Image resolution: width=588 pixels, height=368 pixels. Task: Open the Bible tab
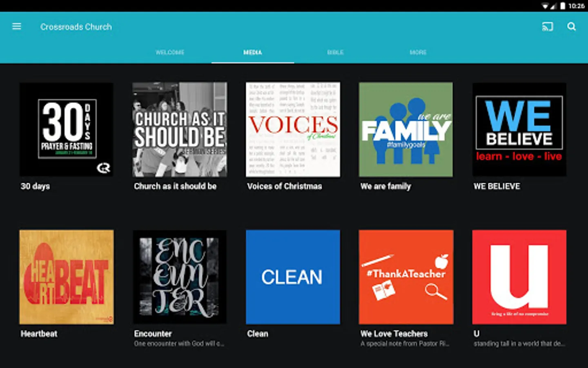coord(335,52)
